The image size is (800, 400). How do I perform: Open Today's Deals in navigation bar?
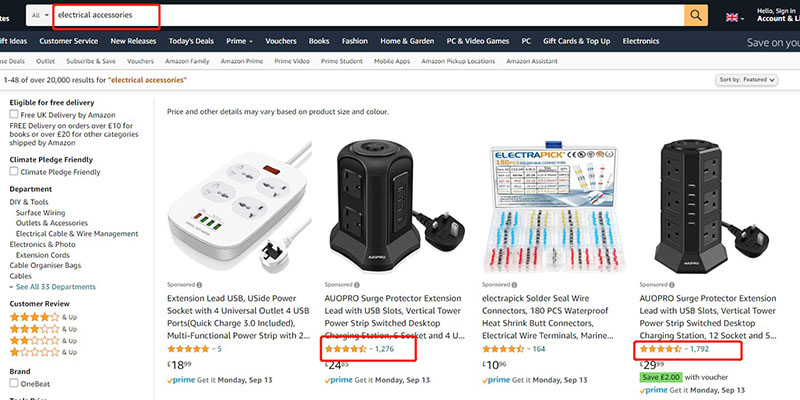(191, 41)
